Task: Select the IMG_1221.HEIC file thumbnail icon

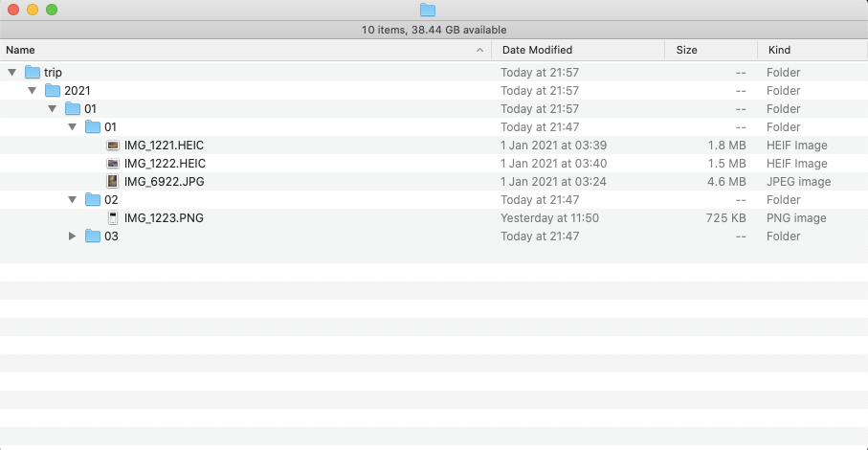Action: (113, 146)
